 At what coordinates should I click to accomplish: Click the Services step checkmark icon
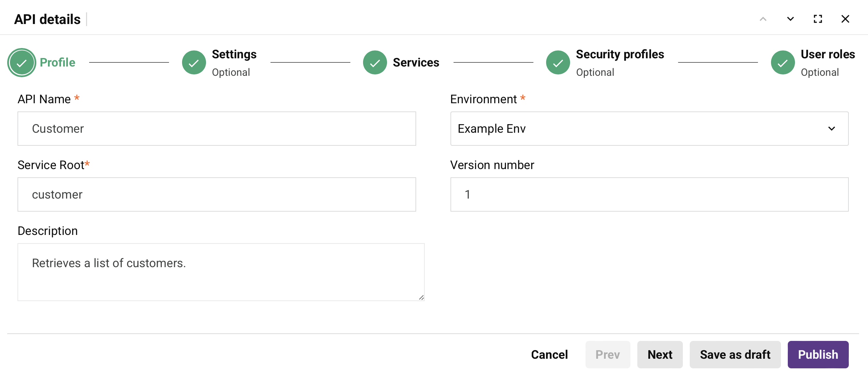point(375,63)
